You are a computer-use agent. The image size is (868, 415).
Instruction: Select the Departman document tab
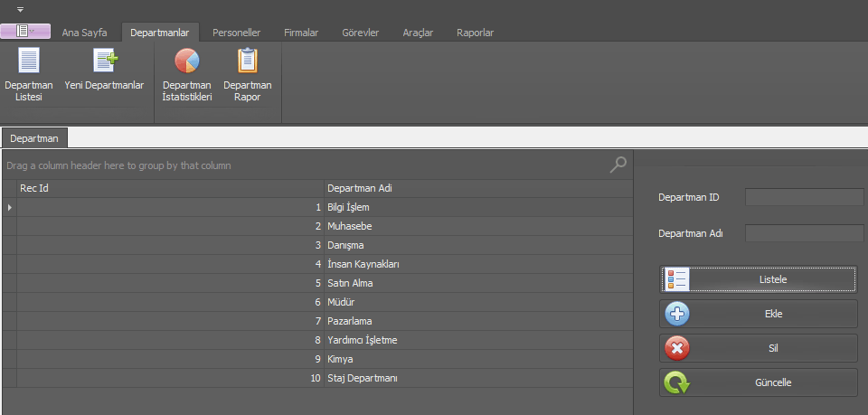click(x=34, y=138)
